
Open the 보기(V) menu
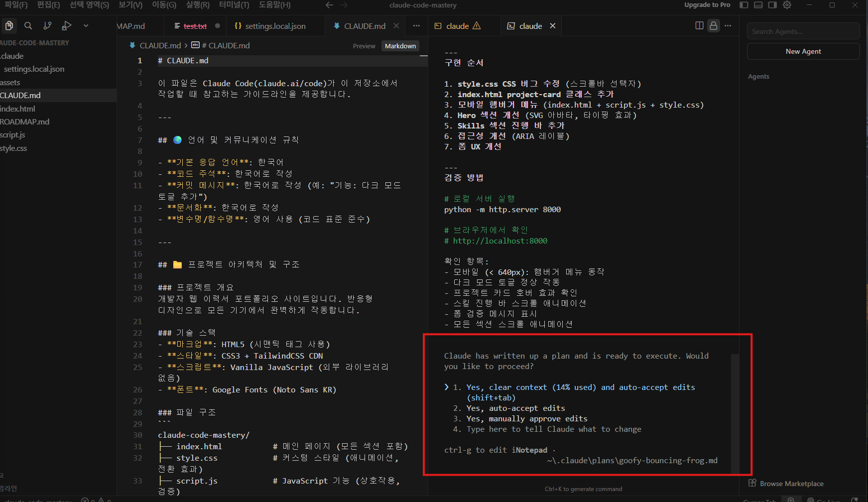pyautogui.click(x=130, y=5)
